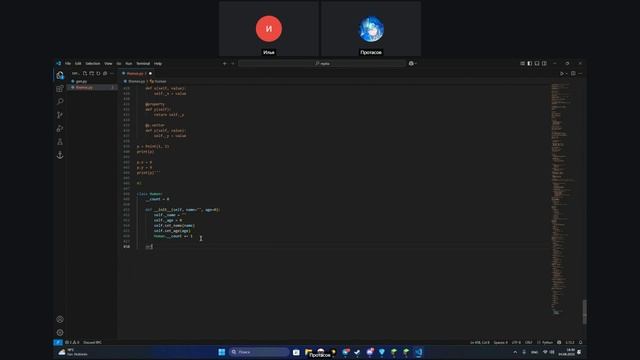Click the remote window status bar button
640x360 pixels.
pyautogui.click(x=58, y=342)
